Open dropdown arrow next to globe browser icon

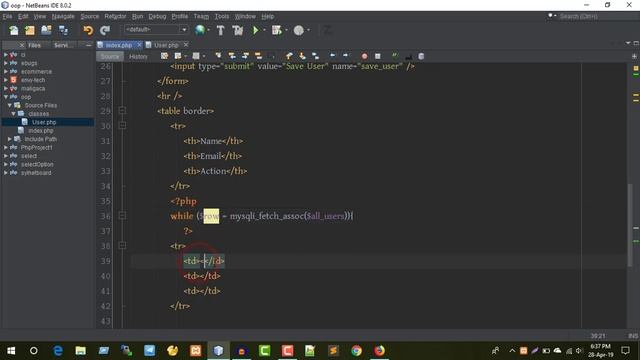coord(209,30)
